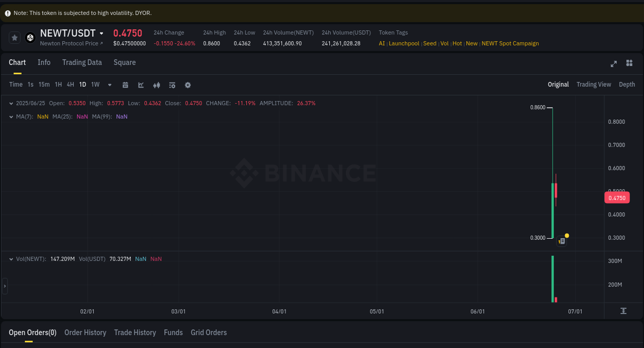Switch chart to Trading View mode
This screenshot has height=348, width=644.
point(594,84)
